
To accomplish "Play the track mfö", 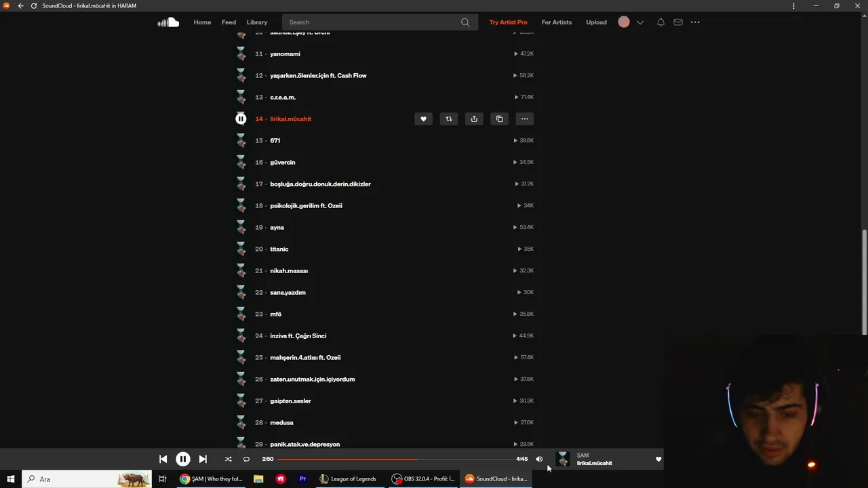I will tap(275, 314).
